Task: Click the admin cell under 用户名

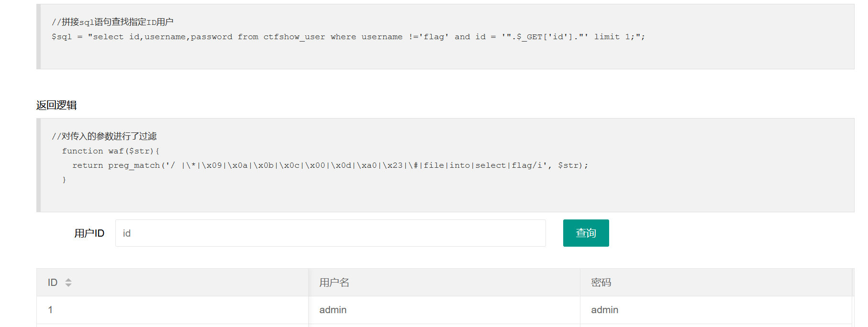Action: (444, 310)
